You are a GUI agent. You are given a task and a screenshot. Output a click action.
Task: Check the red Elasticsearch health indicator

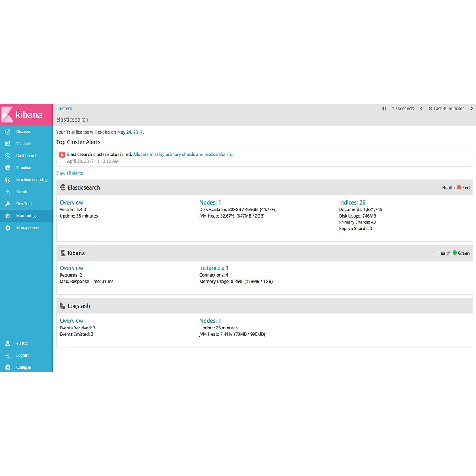coord(459,187)
